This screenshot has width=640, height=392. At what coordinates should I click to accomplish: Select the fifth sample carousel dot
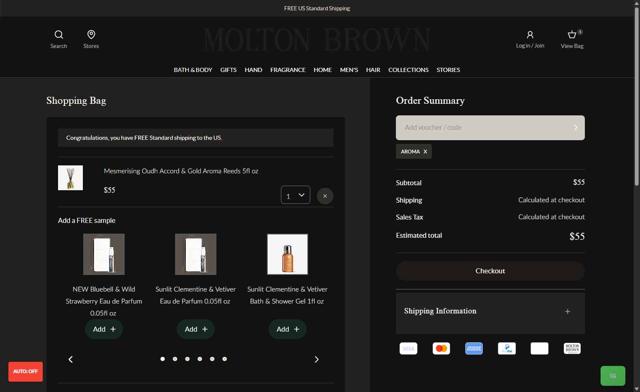[x=212, y=359]
